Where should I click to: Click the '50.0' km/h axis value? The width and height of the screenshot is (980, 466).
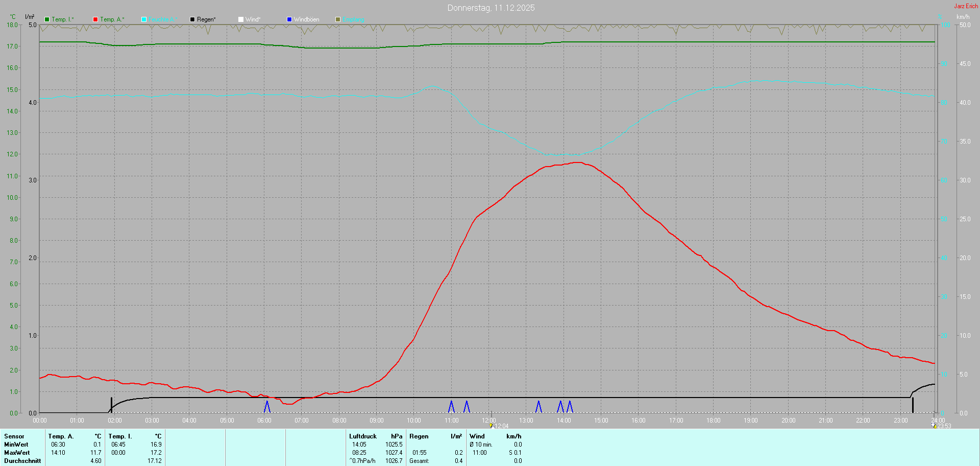965,25
